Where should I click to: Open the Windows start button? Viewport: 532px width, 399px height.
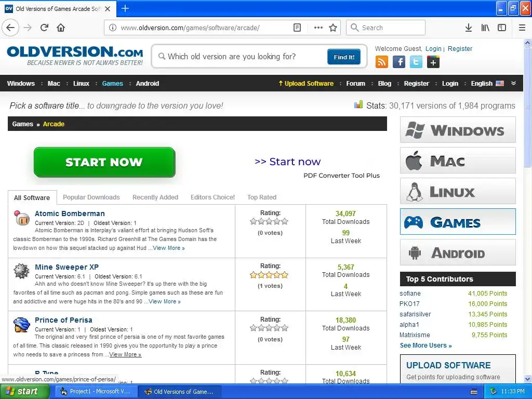[x=24, y=392]
